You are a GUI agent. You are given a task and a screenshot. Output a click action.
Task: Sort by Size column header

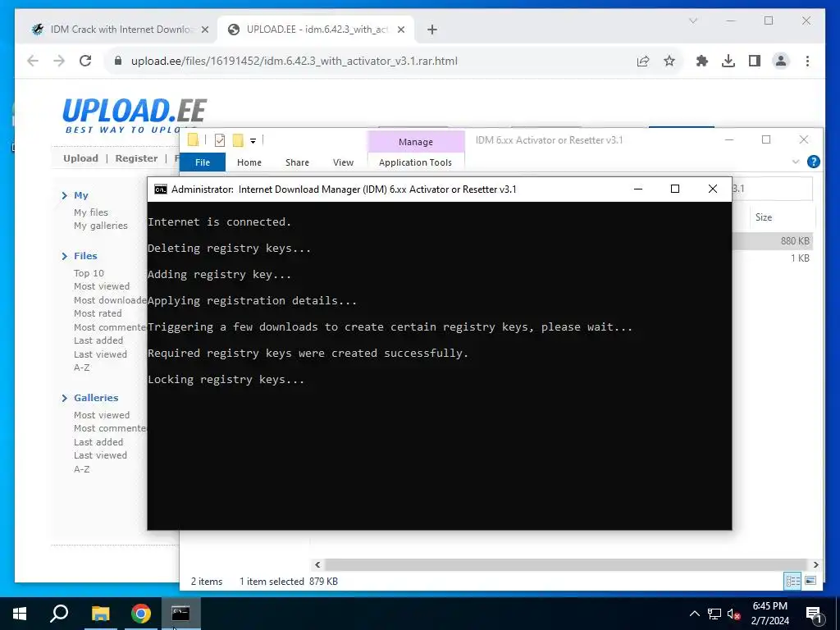764,217
